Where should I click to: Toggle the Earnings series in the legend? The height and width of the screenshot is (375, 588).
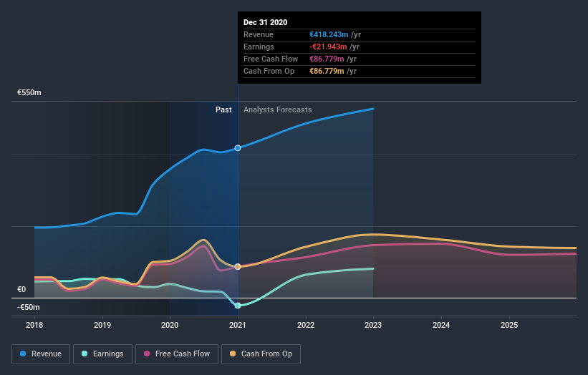point(102,354)
